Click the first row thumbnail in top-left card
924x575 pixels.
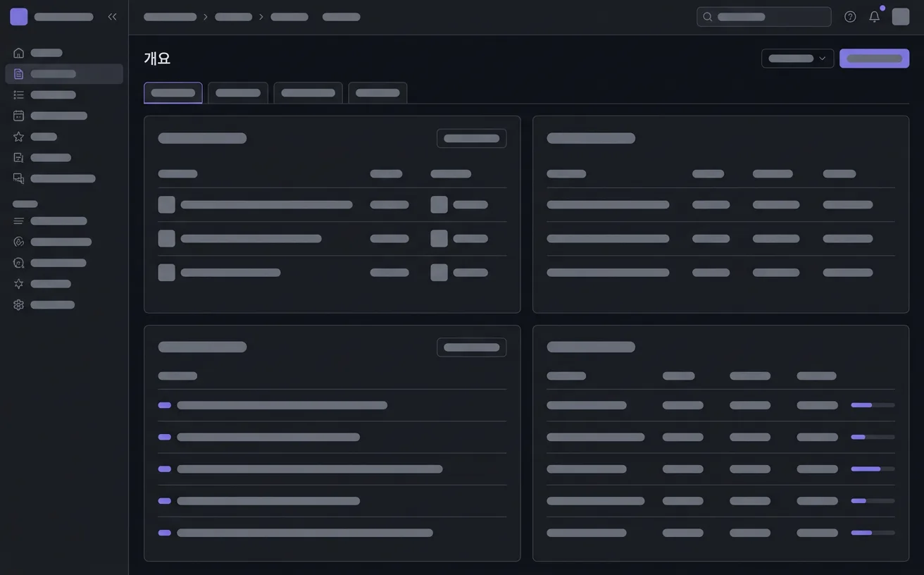(x=167, y=205)
